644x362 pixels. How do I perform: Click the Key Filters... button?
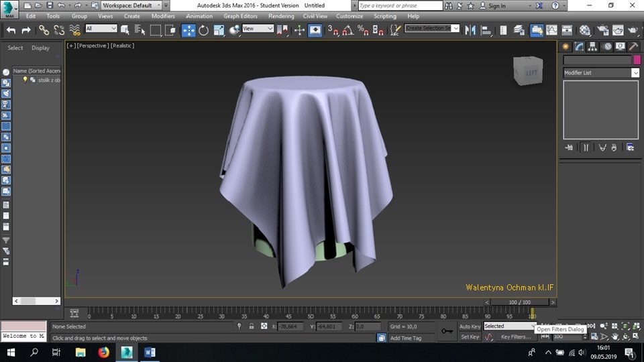[x=515, y=337]
